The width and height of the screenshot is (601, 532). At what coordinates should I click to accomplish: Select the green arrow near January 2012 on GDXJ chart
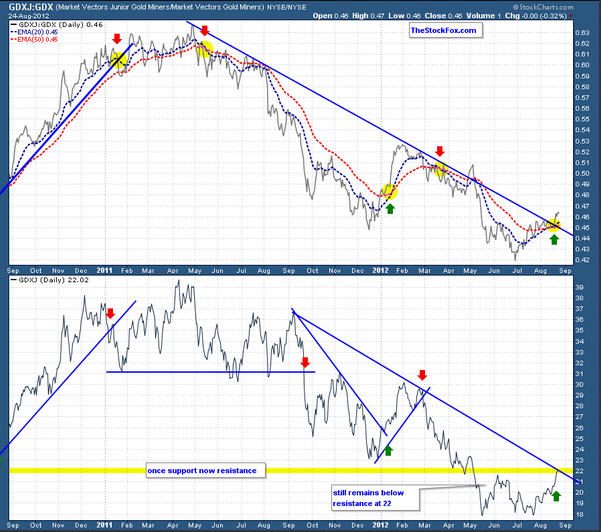(388, 451)
